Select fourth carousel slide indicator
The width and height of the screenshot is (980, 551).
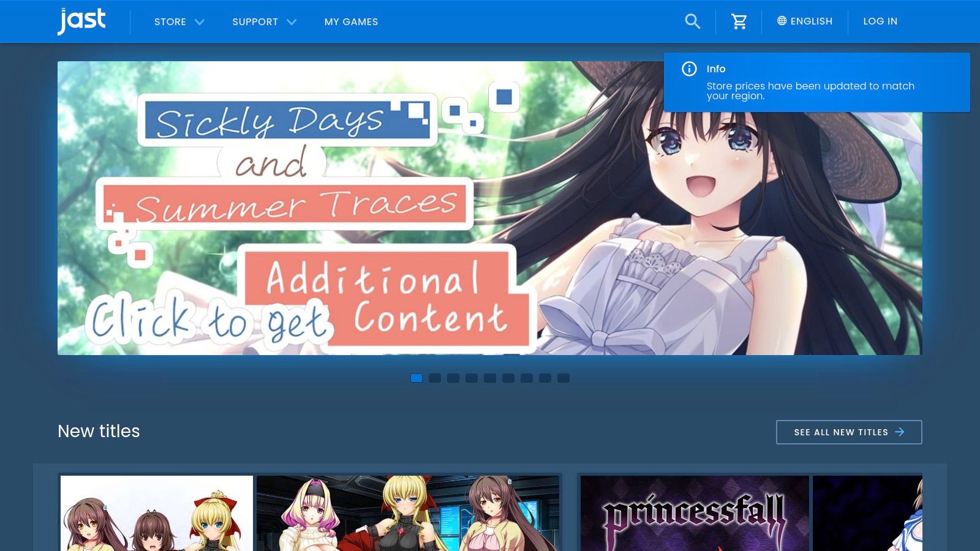(472, 378)
